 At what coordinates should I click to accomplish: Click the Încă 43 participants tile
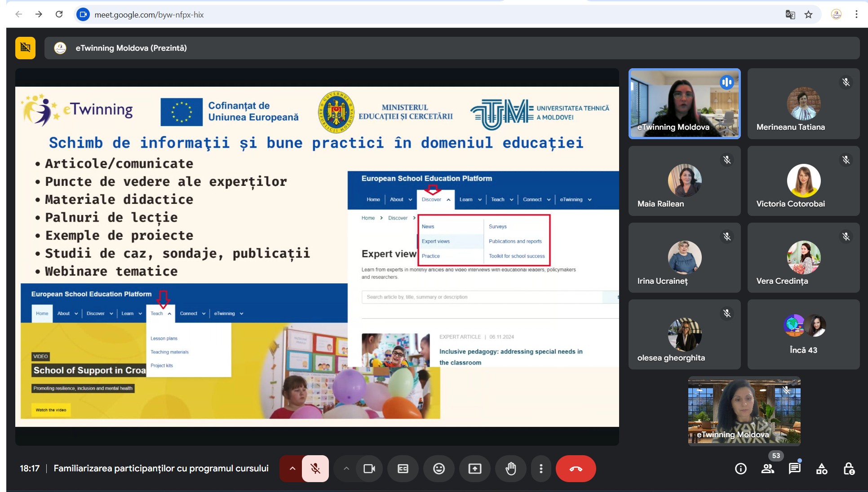803,334
